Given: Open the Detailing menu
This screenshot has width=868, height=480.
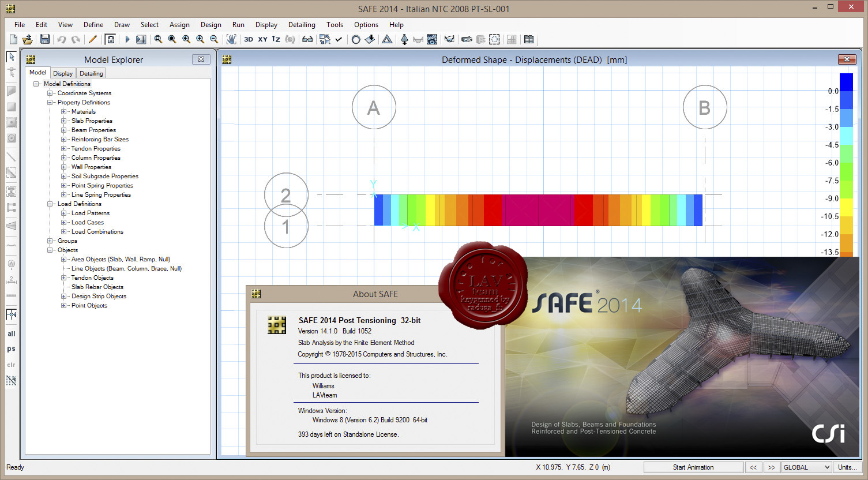Looking at the screenshot, I should pyautogui.click(x=302, y=25).
